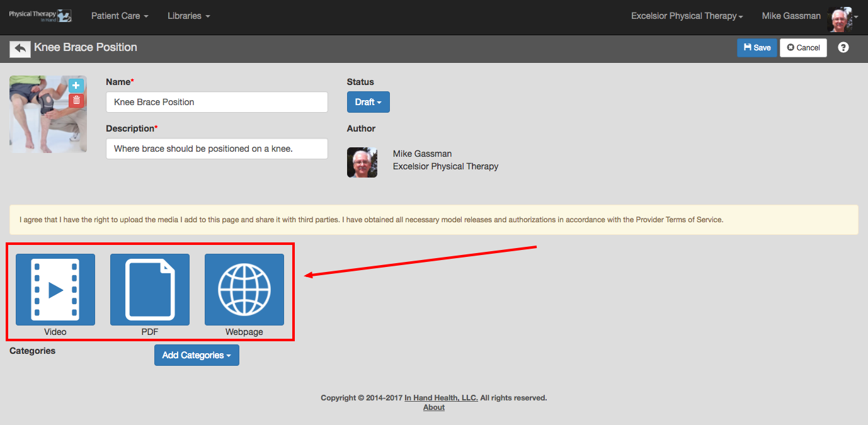Focus the Name input field

coord(217,102)
